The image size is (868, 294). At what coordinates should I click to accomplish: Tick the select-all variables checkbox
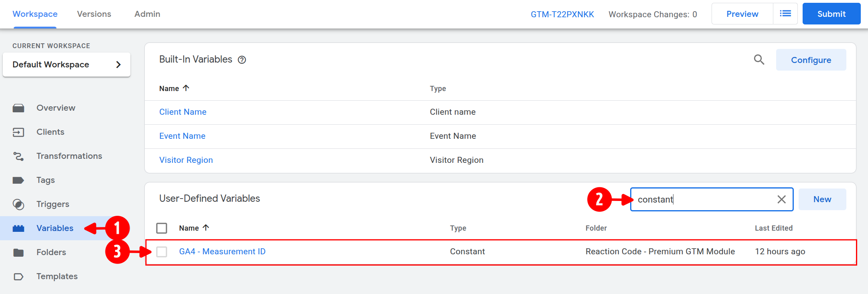[162, 228]
